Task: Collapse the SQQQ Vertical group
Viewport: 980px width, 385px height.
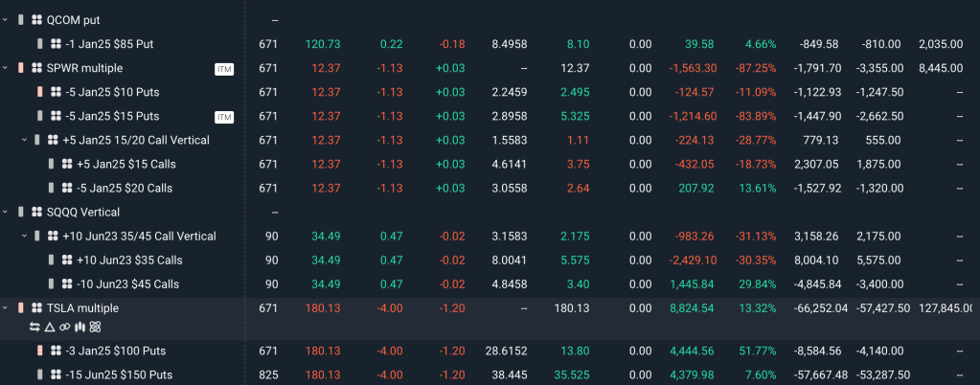Action: (6, 212)
